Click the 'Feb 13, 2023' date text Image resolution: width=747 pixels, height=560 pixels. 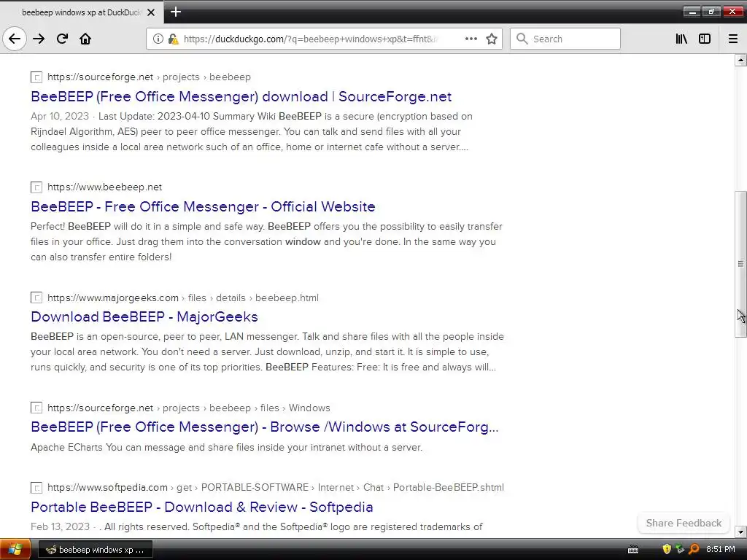60,526
